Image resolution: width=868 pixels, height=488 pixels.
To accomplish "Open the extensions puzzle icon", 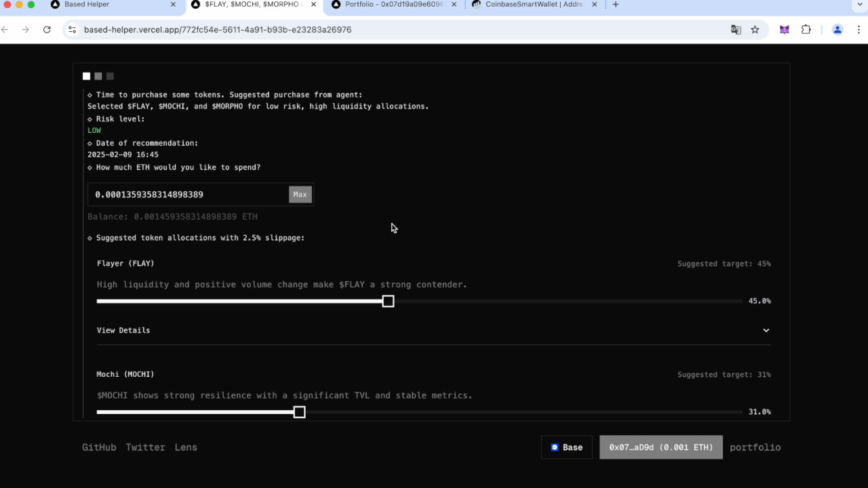I will [x=806, y=30].
